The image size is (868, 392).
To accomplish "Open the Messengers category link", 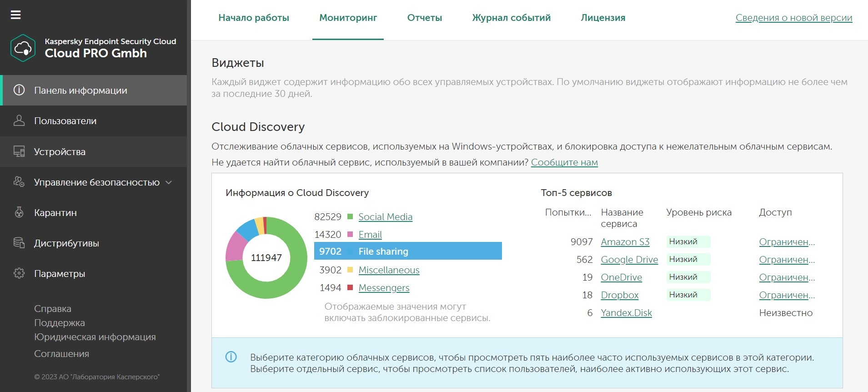I will click(384, 288).
